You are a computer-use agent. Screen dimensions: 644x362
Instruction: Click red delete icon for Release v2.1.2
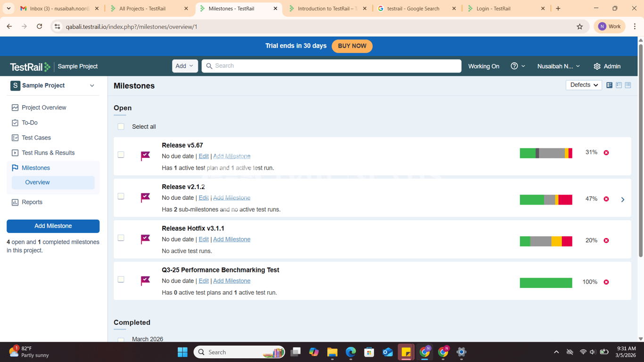[x=606, y=199]
